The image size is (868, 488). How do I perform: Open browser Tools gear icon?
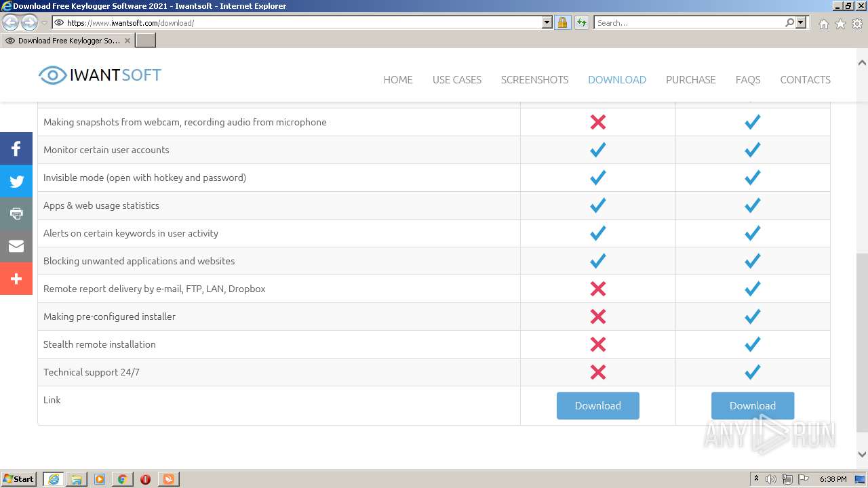pyautogui.click(x=857, y=24)
